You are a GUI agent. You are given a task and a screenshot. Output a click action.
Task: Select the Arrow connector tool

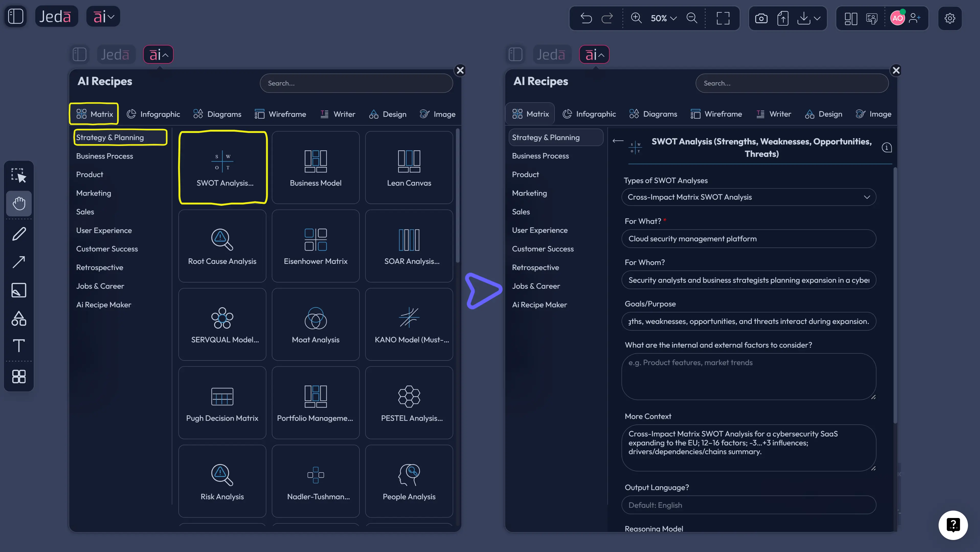pyautogui.click(x=19, y=262)
